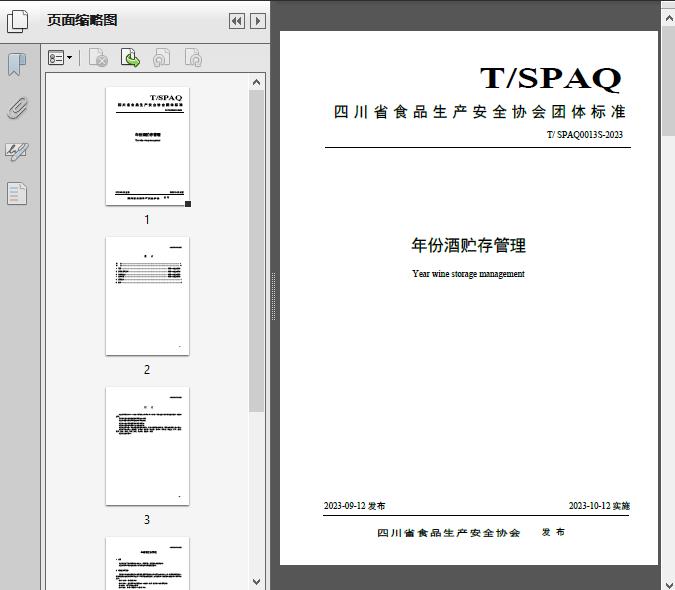This screenshot has width=675, height=590.
Task: Open the thumbnail options dropdown
Action: coord(60,58)
